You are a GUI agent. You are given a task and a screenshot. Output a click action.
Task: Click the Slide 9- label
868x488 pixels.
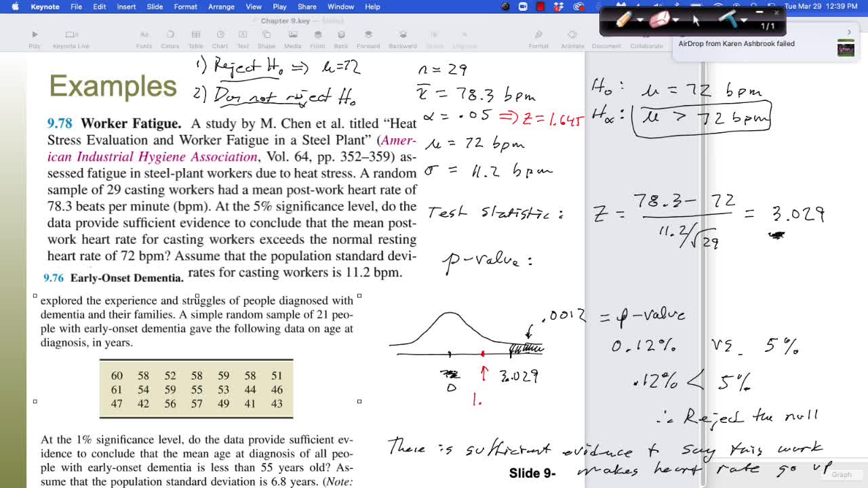tap(532, 473)
